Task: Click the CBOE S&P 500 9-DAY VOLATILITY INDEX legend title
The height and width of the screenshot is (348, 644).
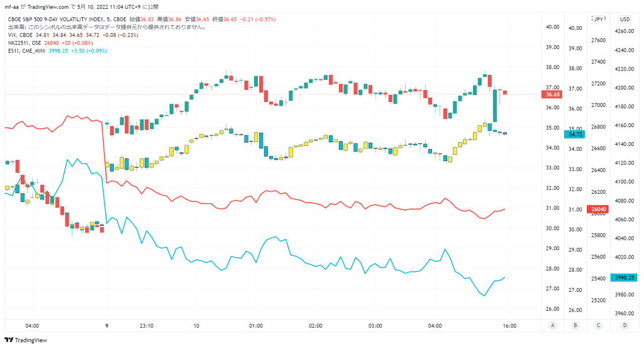Action: click(x=67, y=20)
